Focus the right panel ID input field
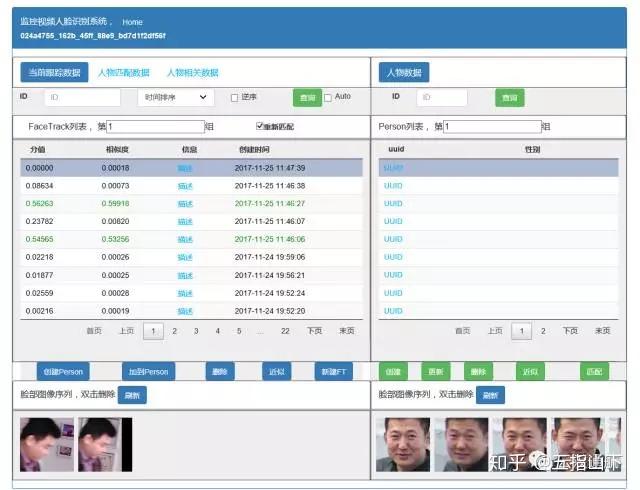Image resolution: width=640 pixels, height=490 pixels. point(442,97)
